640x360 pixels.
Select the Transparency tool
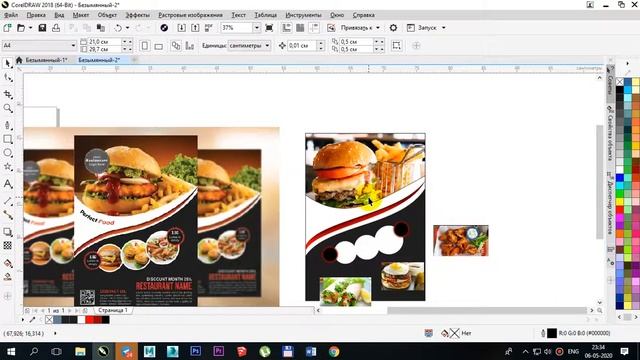pyautogui.click(x=8, y=246)
